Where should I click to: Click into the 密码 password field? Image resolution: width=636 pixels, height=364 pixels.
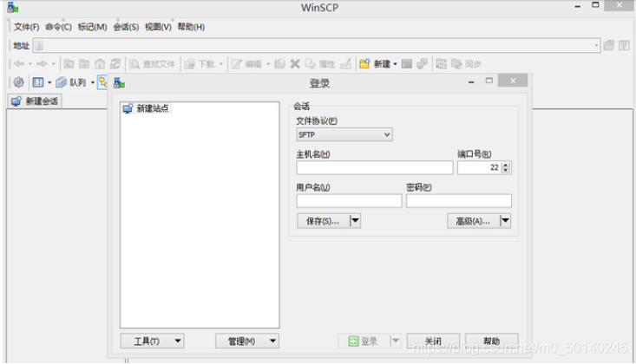459,201
